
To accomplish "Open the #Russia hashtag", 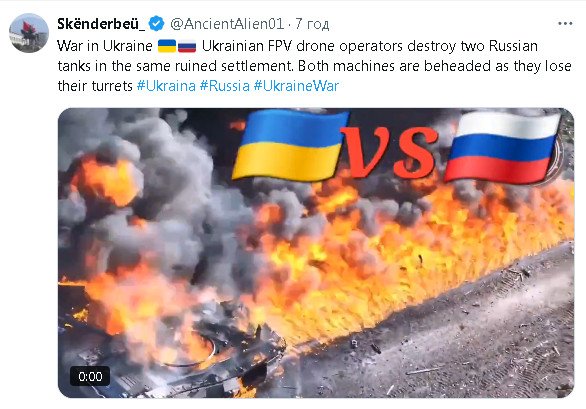I will click(x=225, y=86).
